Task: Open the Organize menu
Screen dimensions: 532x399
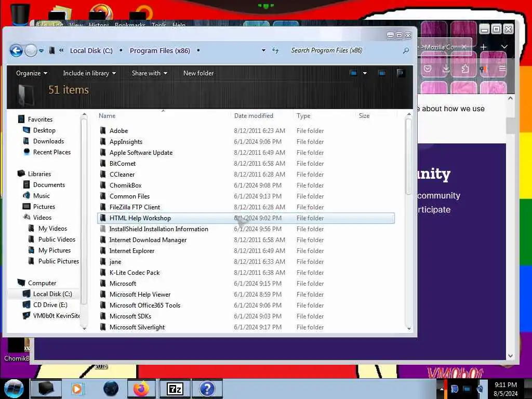Action: (32, 73)
